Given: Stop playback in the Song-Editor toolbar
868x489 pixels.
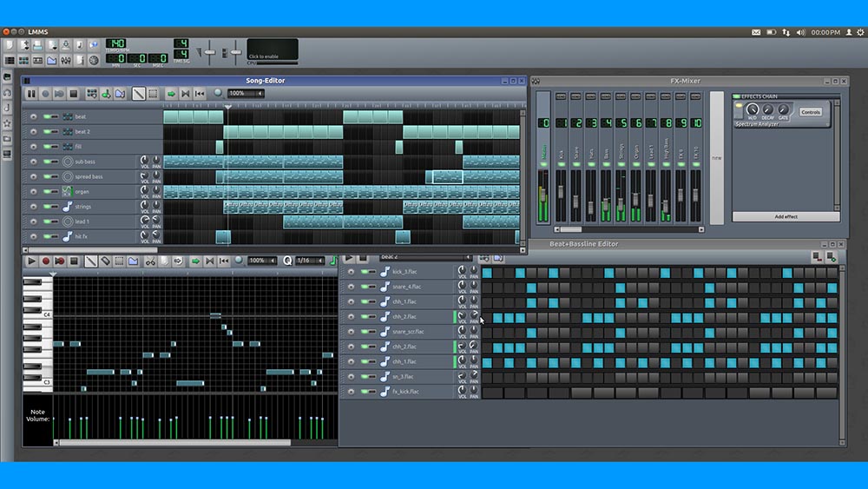Looking at the screenshot, I should coord(74,94).
